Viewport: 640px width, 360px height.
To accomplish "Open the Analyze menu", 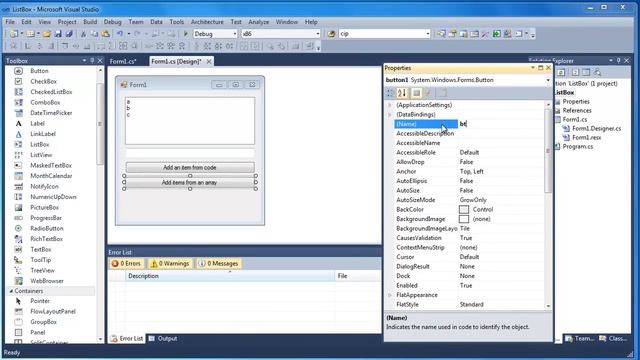I will tap(258, 22).
